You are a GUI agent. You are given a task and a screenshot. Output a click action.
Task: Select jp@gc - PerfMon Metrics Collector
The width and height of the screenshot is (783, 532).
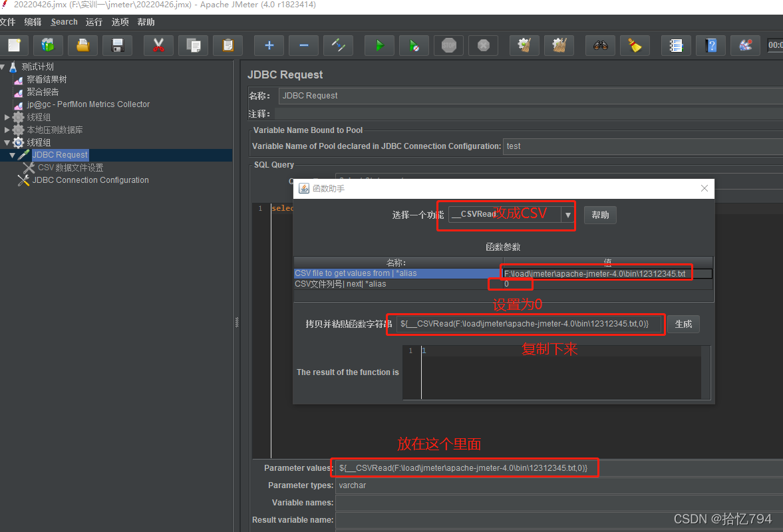coord(88,104)
